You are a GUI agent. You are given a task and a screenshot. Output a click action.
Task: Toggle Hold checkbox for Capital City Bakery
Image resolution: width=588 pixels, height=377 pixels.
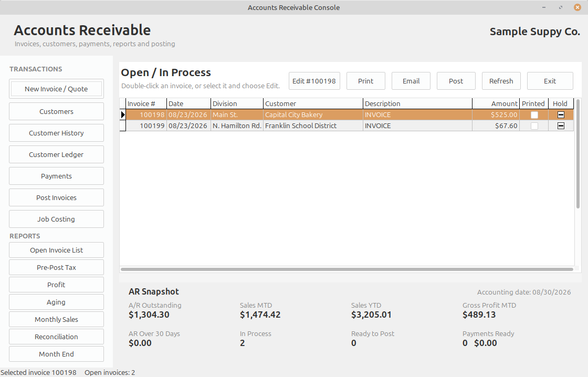coord(561,115)
